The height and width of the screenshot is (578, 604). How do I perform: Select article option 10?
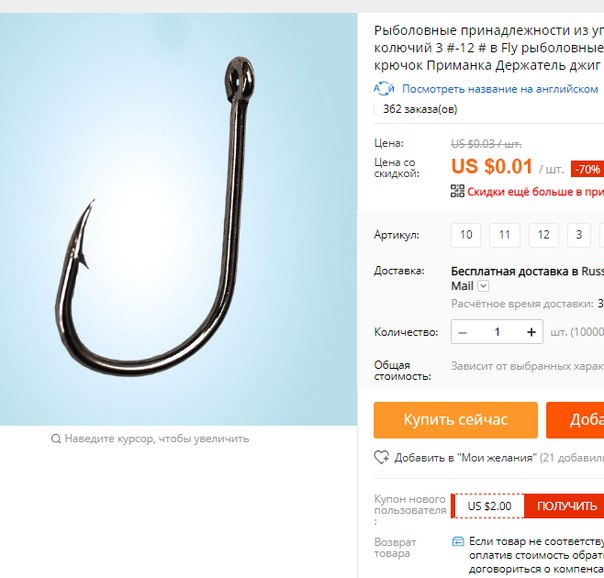(466, 235)
